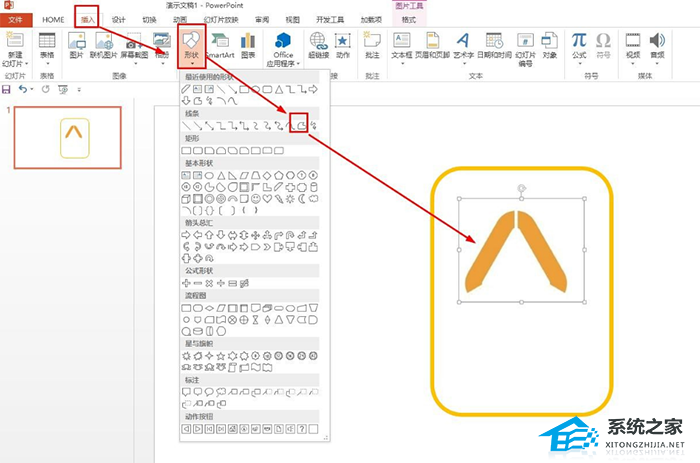Select the freeform shape in 线条 section
700x463 pixels.
(x=299, y=125)
